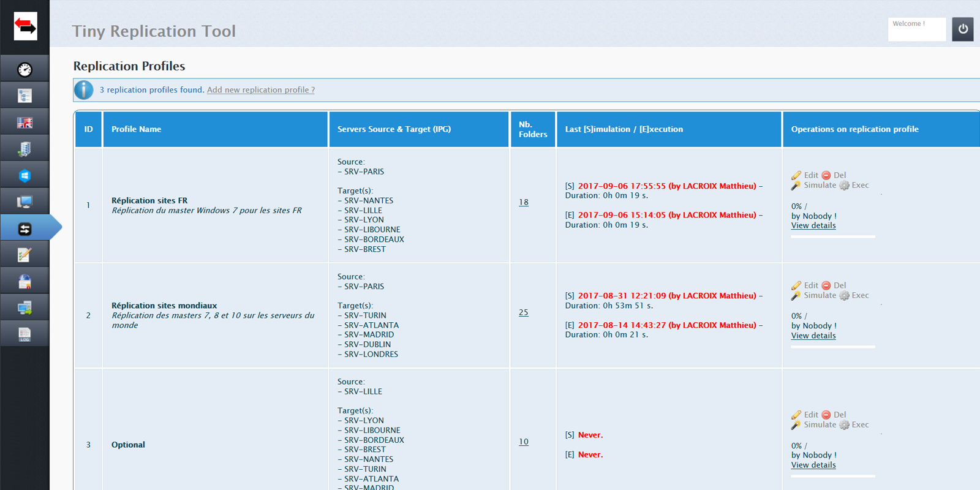Open the 18 folders link
The width and height of the screenshot is (980, 490).
coord(524,202)
